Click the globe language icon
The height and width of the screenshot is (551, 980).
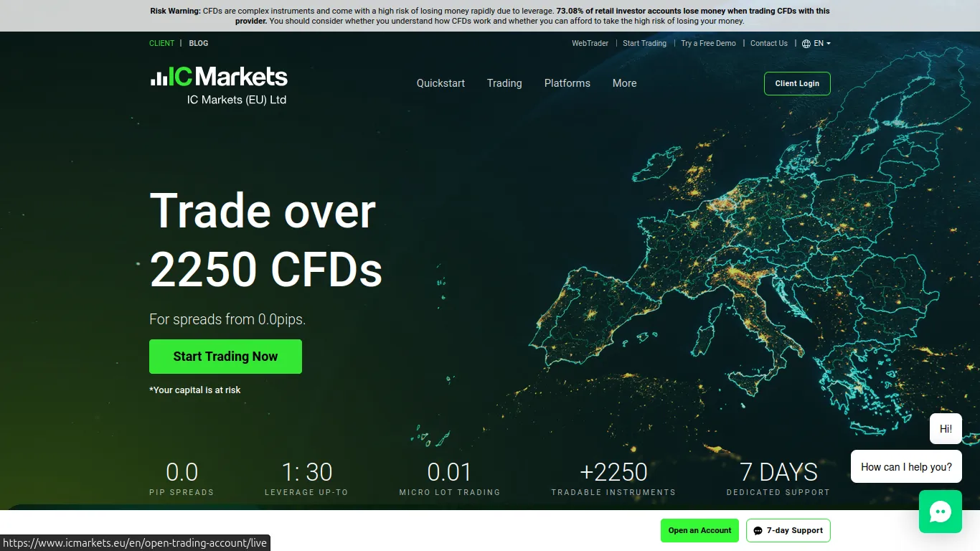806,44
